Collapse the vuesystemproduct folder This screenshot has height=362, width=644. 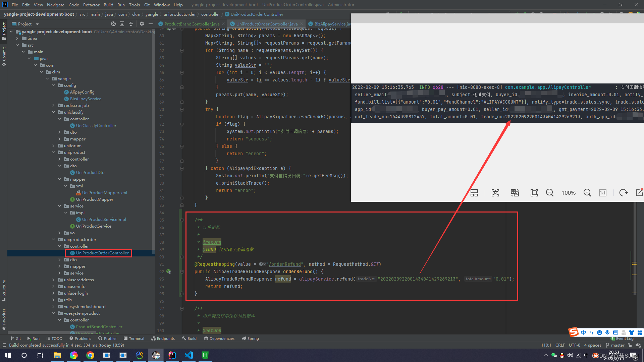pos(54,313)
